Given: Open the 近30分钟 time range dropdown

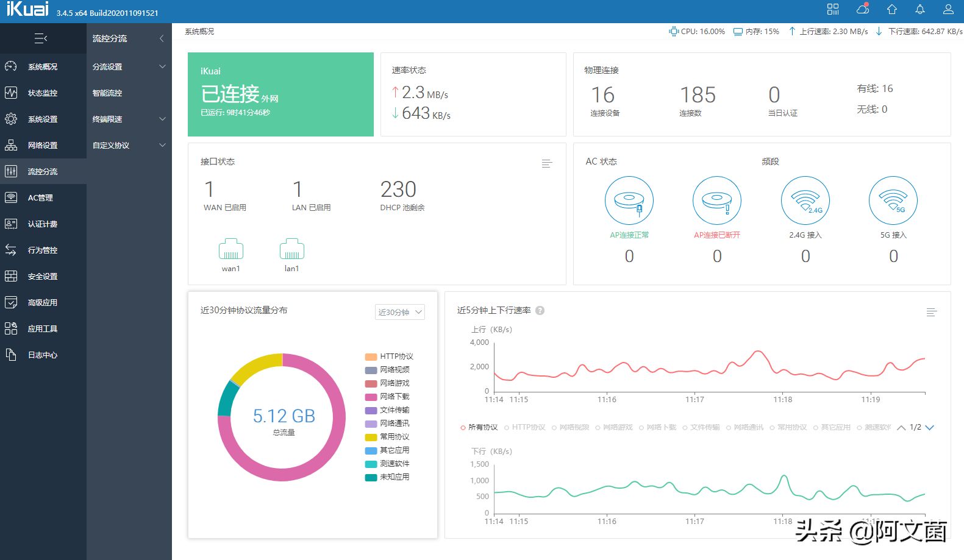Looking at the screenshot, I should click(400, 312).
